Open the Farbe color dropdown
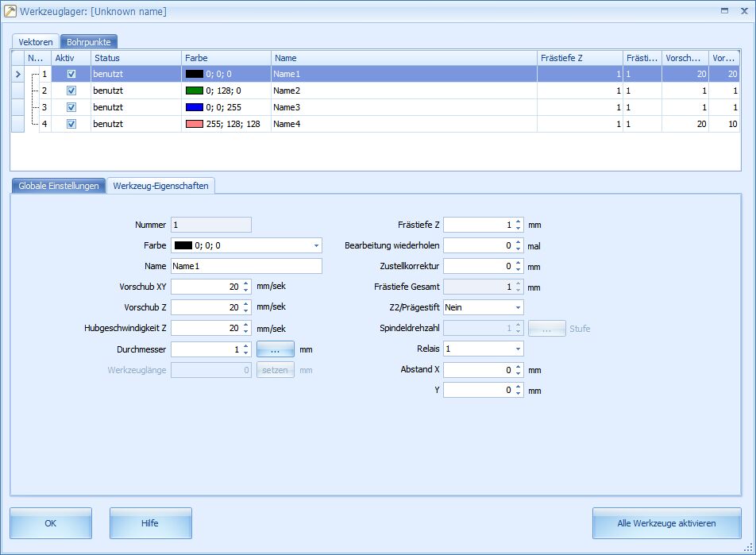 click(317, 246)
